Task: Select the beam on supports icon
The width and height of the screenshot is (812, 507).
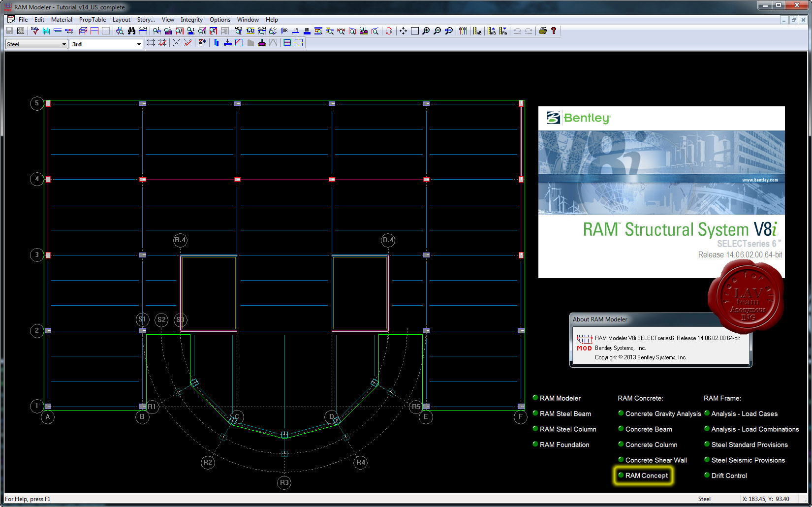Action: click(x=228, y=43)
